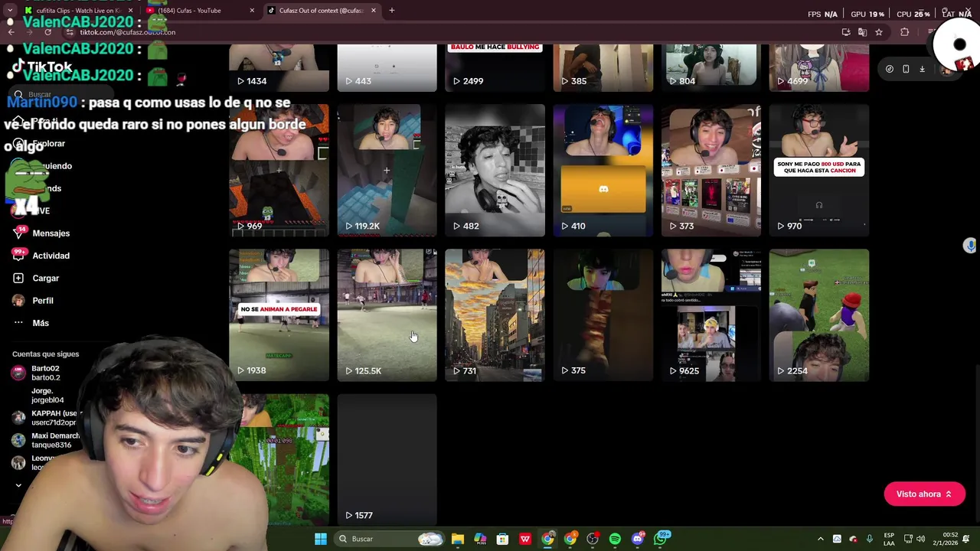Screen dimensions: 980x551
Task: Click the volume icon in system tray
Action: tap(920, 539)
